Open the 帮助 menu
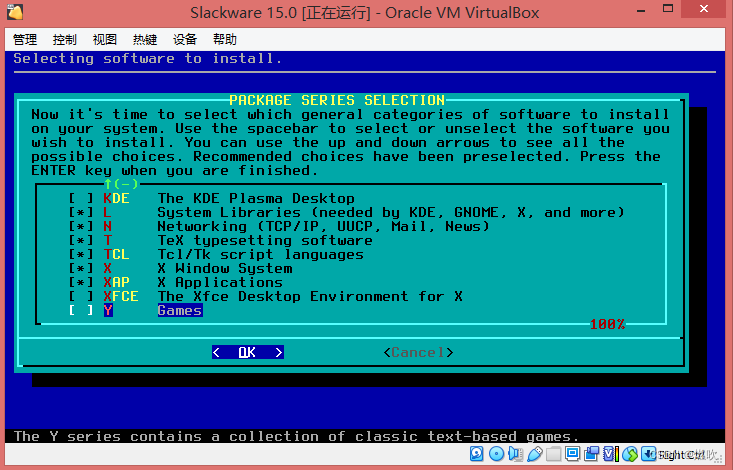The height and width of the screenshot is (470, 733). (225, 40)
